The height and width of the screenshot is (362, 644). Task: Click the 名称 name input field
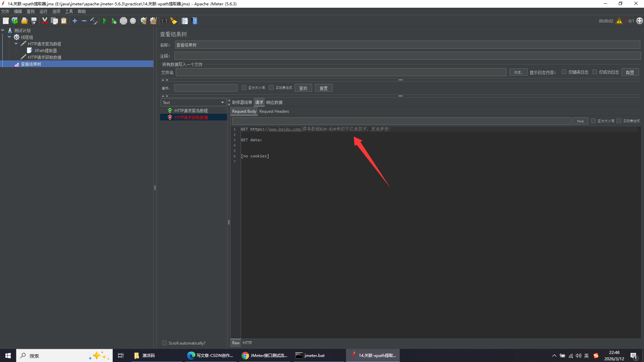(x=407, y=45)
